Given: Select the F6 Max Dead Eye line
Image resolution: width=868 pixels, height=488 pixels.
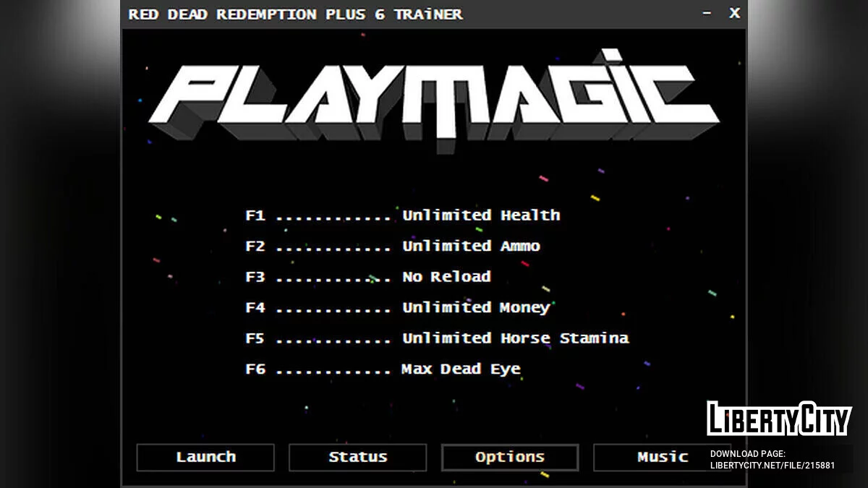Looking at the screenshot, I should tap(383, 369).
